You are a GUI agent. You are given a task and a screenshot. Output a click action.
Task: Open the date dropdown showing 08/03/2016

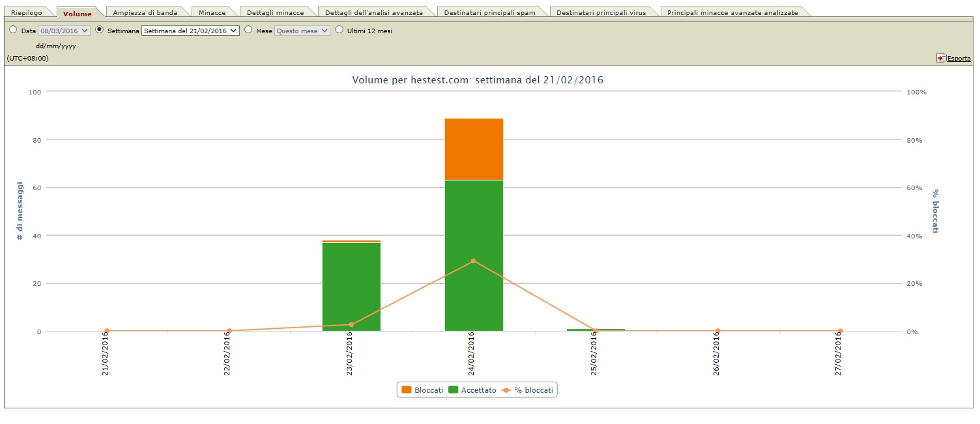(64, 31)
